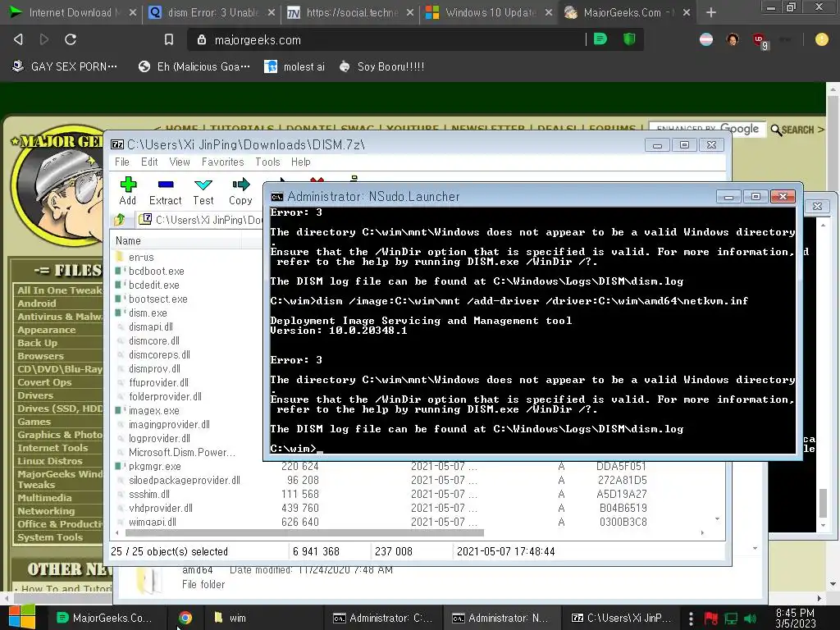This screenshot has width=840, height=630.
Task: Open the Favorites menu in 7-Zip
Action: pos(222,162)
